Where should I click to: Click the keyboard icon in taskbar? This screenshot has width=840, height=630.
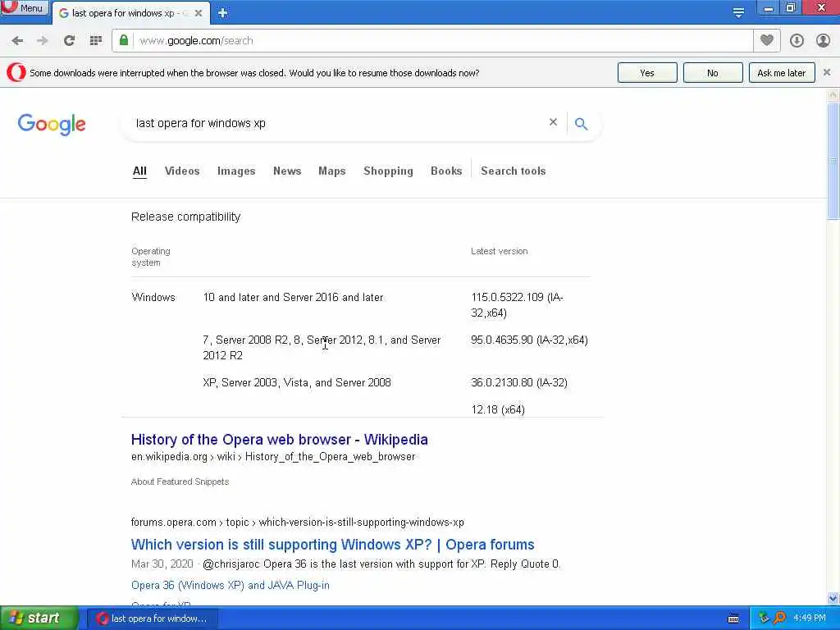coord(733,619)
